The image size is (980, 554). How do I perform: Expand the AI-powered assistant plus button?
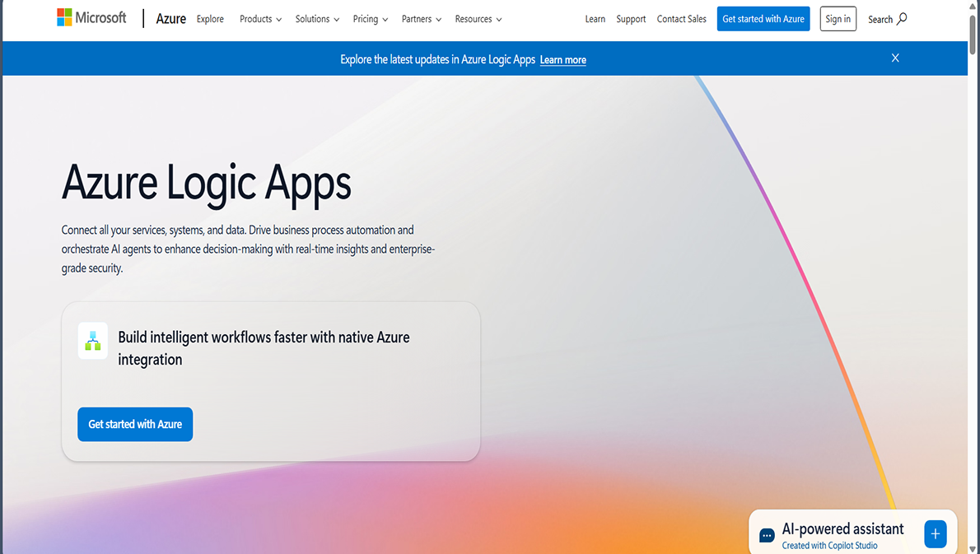click(935, 534)
